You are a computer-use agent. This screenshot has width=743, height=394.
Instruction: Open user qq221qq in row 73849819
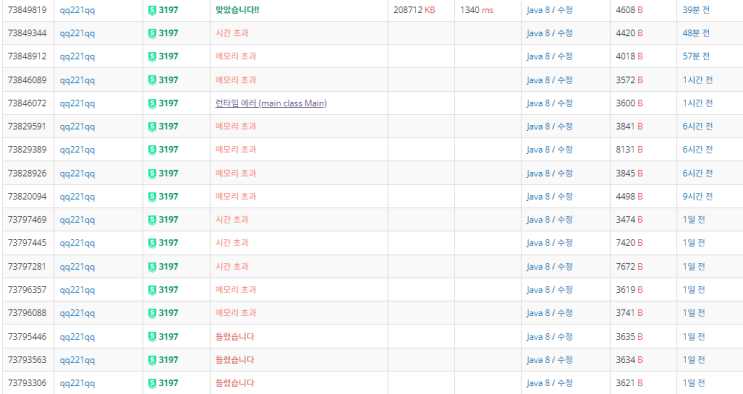click(77, 10)
